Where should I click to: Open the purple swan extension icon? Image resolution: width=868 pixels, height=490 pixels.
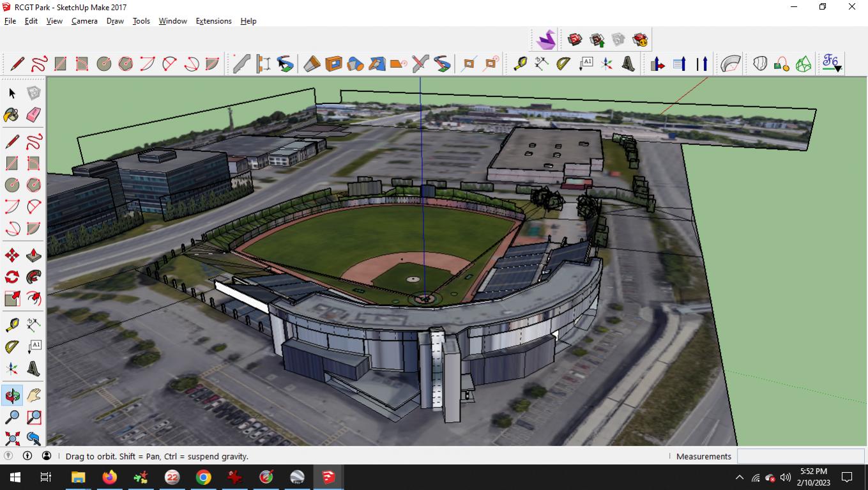click(x=545, y=40)
